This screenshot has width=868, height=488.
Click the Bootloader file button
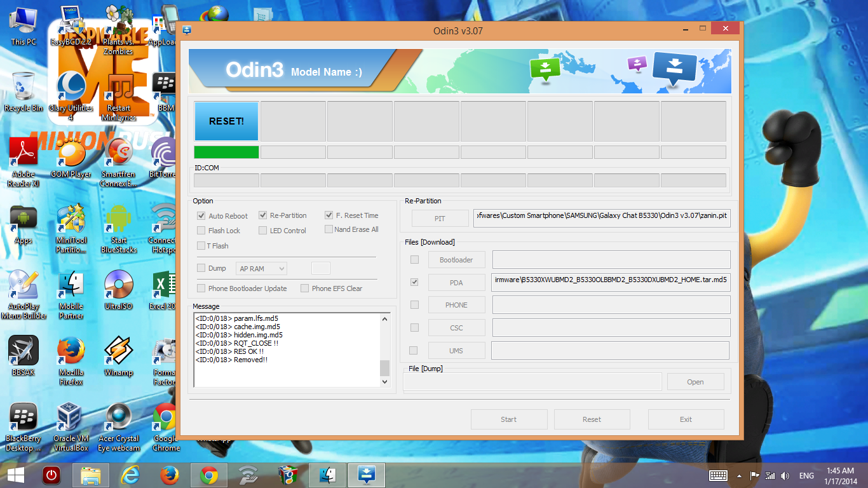(456, 260)
